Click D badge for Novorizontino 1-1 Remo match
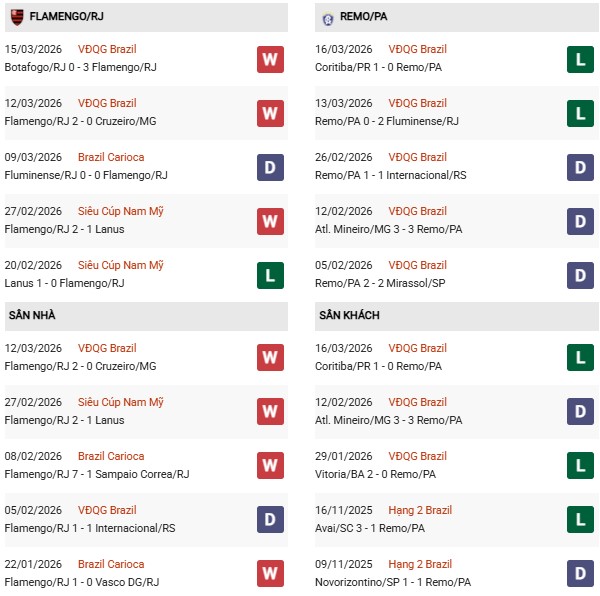The height and width of the screenshot is (596, 600). (x=580, y=574)
